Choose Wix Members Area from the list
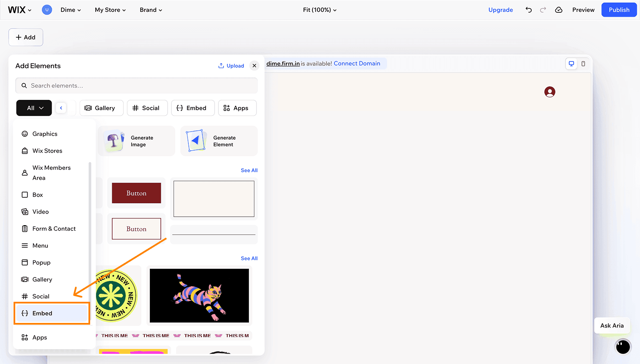Image resolution: width=640 pixels, height=364 pixels. [52, 173]
